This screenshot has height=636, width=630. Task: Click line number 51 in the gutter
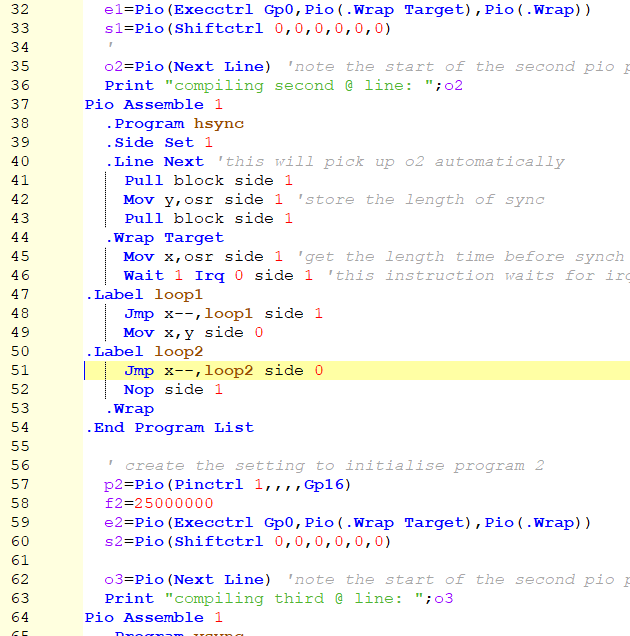pyautogui.click(x=21, y=371)
